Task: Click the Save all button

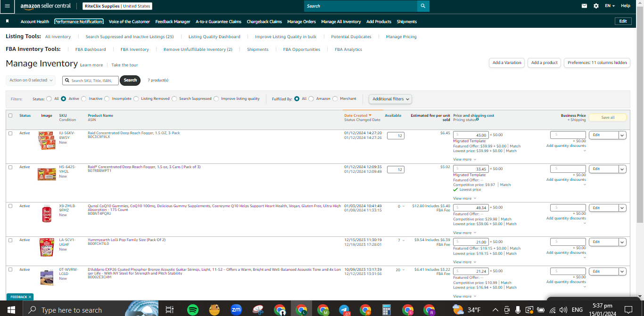Action: [x=608, y=117]
